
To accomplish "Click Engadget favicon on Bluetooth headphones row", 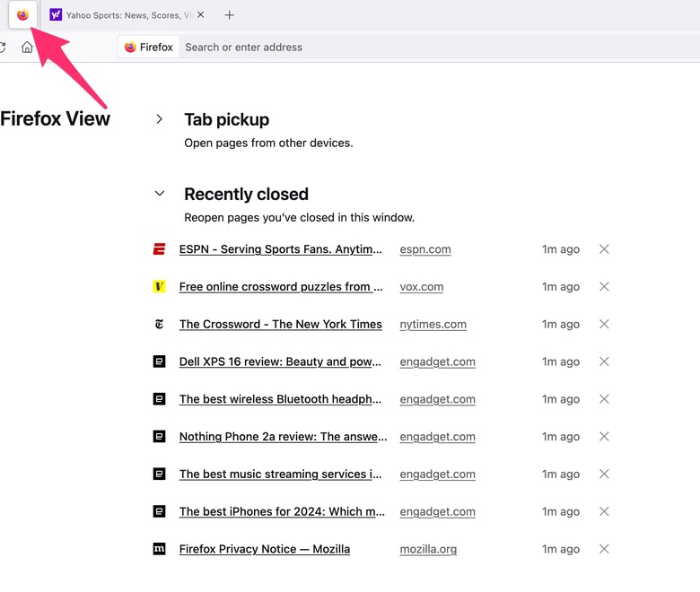I will [160, 399].
